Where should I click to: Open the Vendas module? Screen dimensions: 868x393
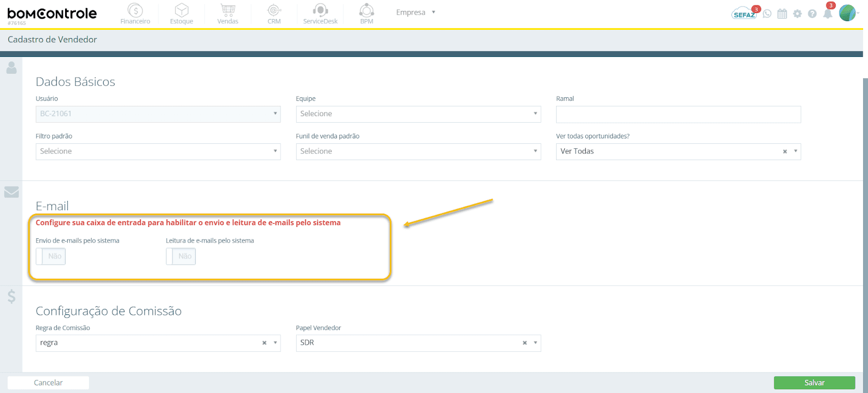228,14
